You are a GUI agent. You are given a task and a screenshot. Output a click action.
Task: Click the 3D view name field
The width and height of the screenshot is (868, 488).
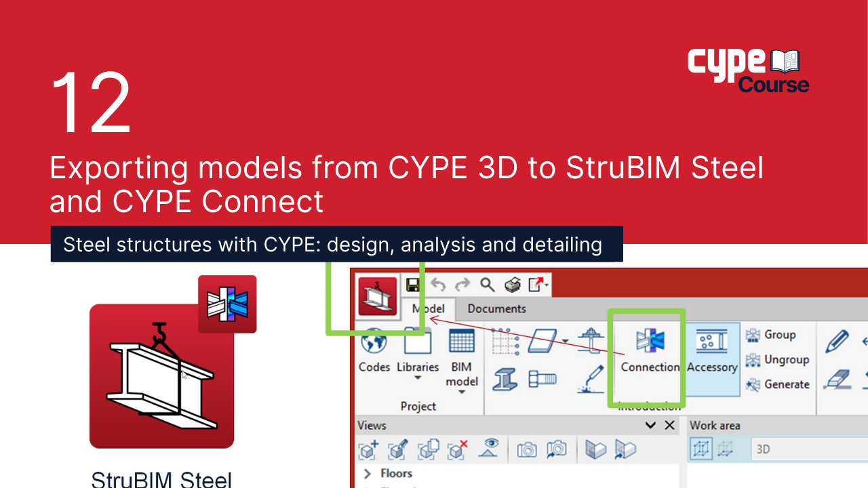pyautogui.click(x=810, y=449)
